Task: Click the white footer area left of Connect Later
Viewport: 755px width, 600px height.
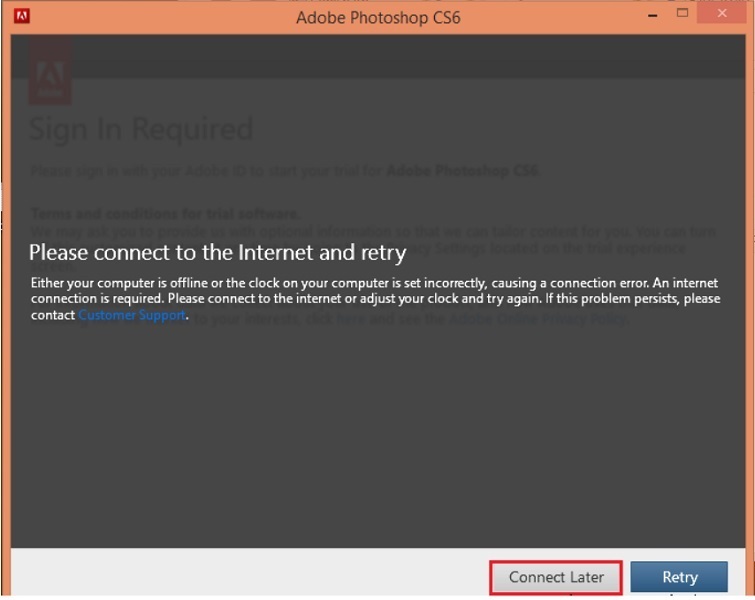Action: tap(250, 575)
